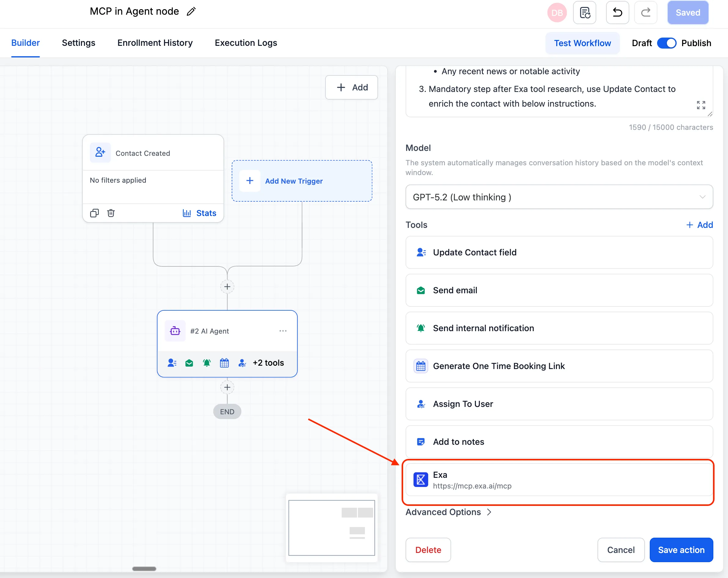Screen dimensions: 728x578
Task: Click the undo icon in the top toolbar
Action: (617, 13)
